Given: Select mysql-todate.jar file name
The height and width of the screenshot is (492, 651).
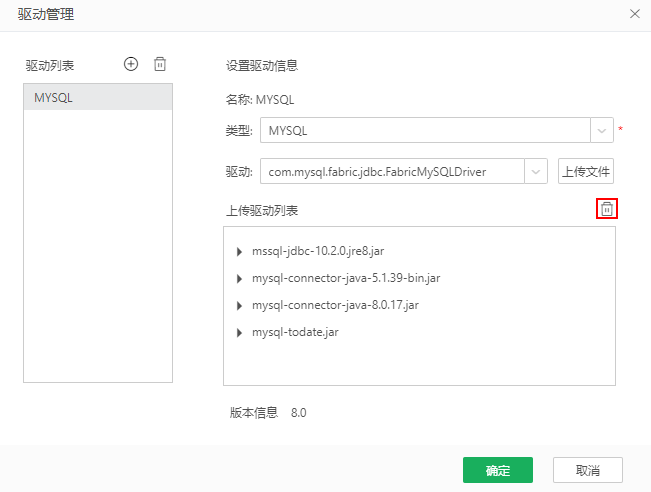Looking at the screenshot, I should coord(296,332).
